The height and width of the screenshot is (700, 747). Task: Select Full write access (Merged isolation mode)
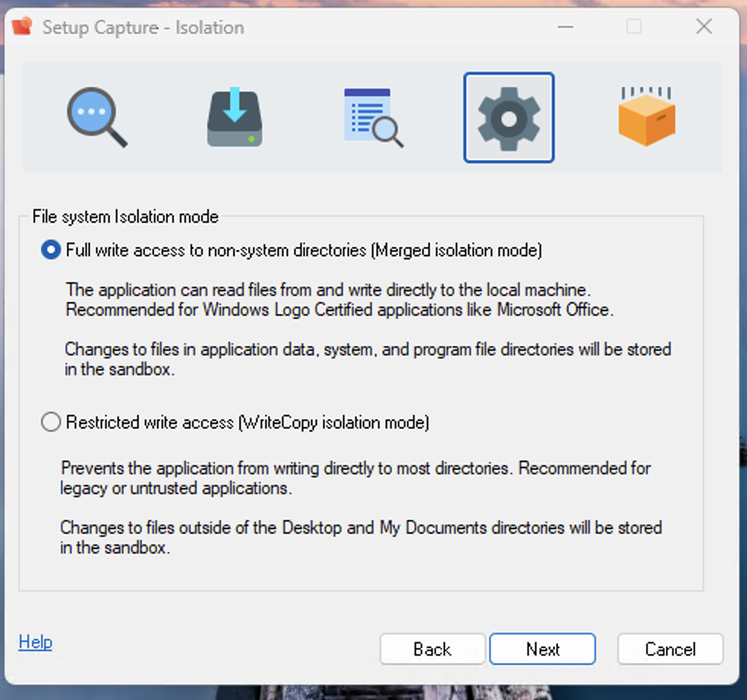(51, 250)
